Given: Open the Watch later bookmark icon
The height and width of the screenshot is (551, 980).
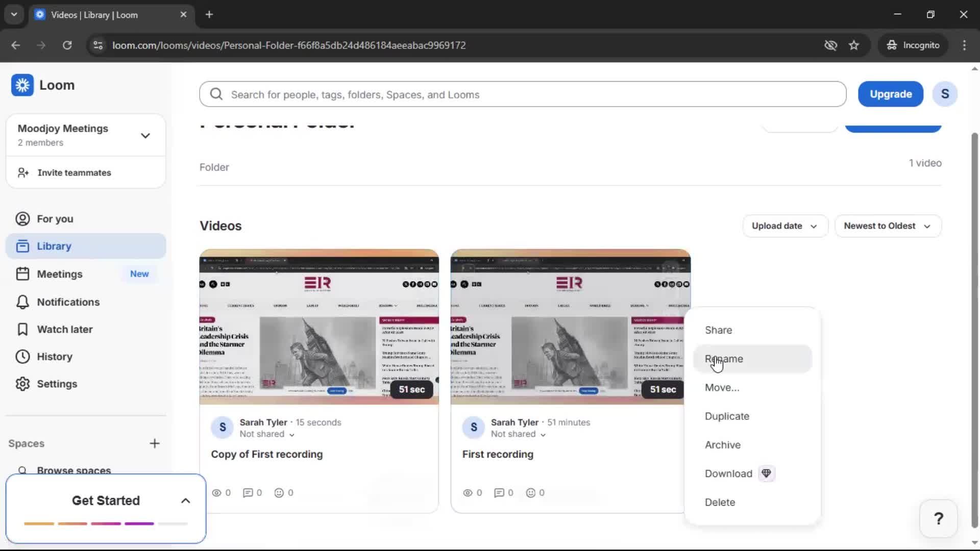Looking at the screenshot, I should pyautogui.click(x=22, y=329).
